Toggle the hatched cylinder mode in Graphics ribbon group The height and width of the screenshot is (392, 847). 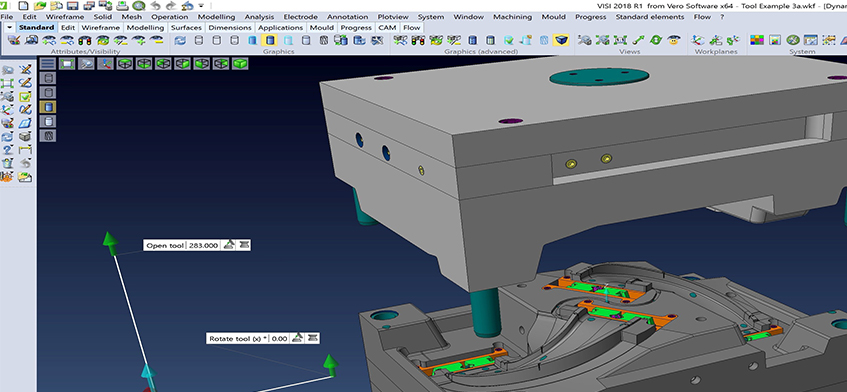(x=324, y=40)
